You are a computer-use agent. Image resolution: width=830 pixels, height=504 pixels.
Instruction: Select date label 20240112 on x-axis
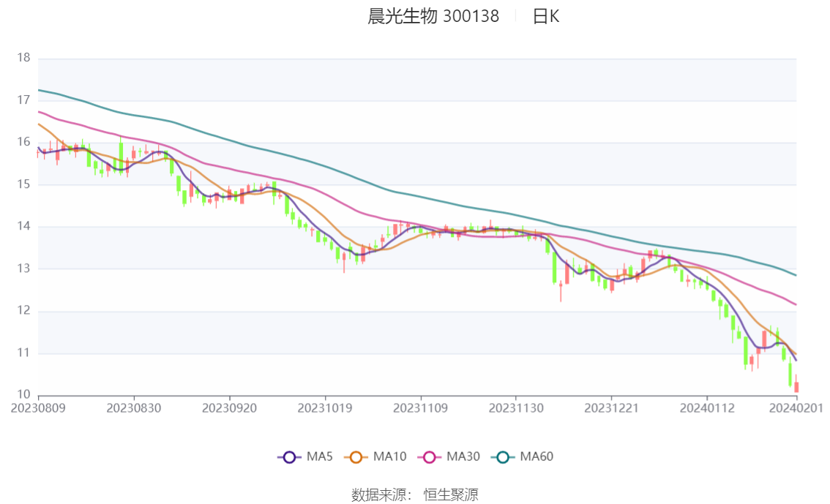[707, 408]
